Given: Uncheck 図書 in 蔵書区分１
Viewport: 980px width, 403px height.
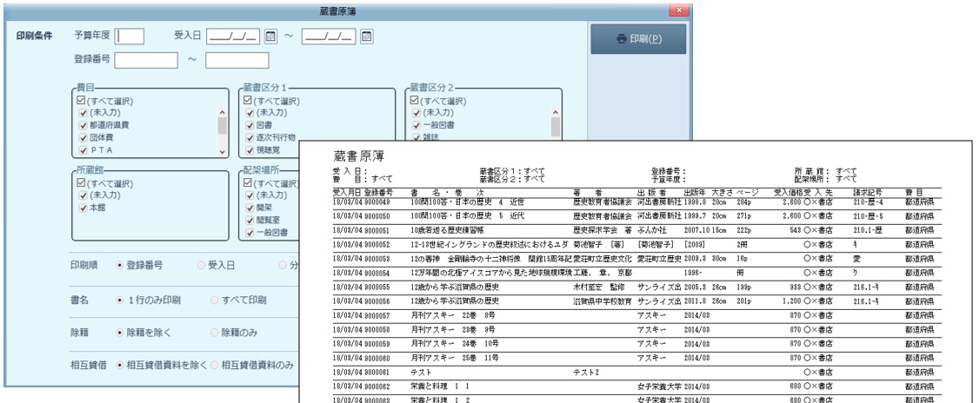Looking at the screenshot, I should (250, 125).
